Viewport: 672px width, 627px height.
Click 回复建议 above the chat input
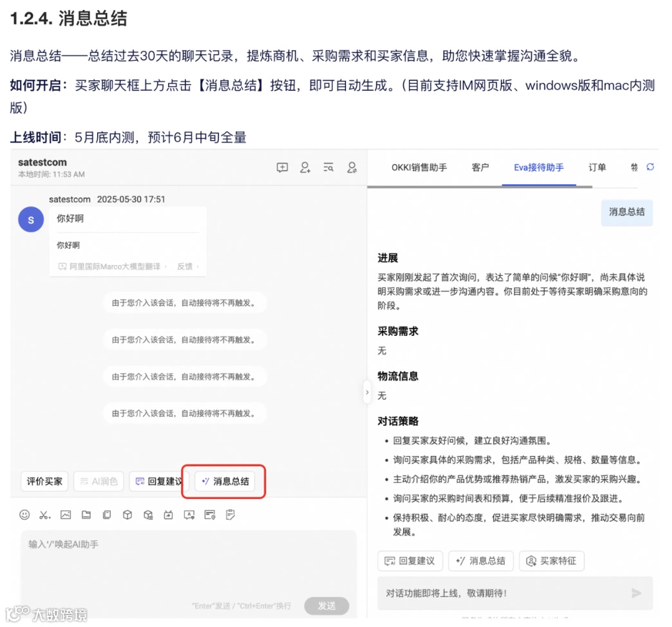159,481
